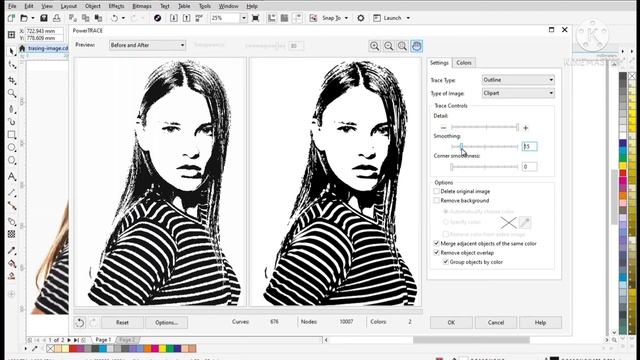Click the New document icon in toolbar
This screenshot has width=640, height=360.
point(11,18)
